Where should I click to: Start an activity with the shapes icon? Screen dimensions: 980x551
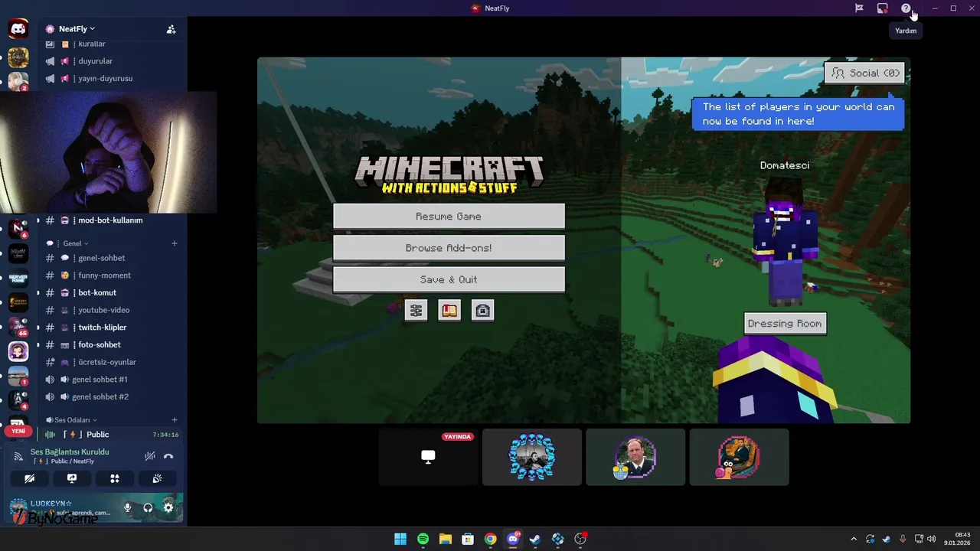[115, 478]
